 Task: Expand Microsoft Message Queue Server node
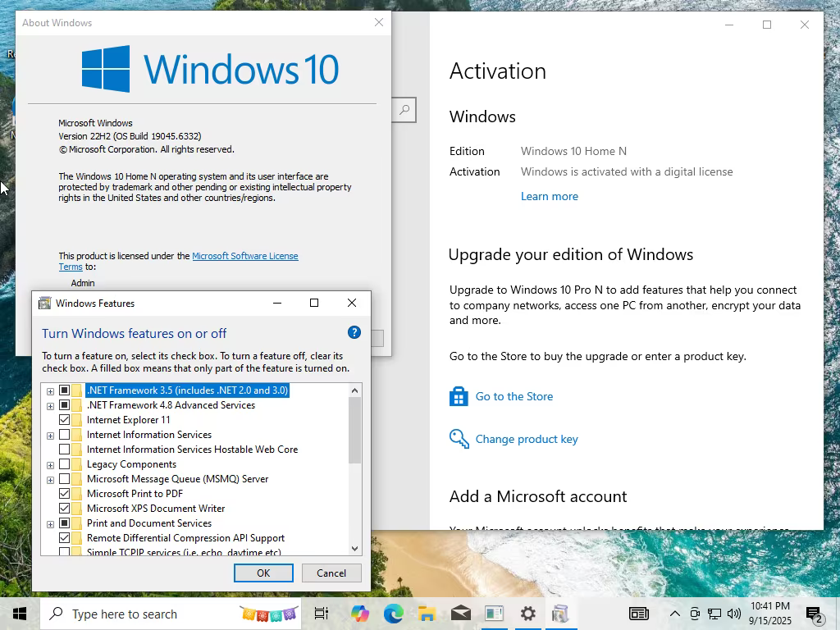pyautogui.click(x=50, y=479)
